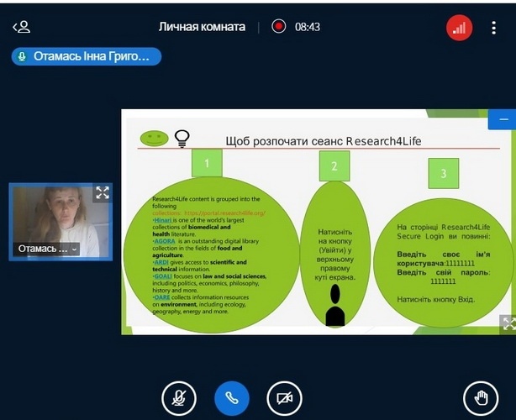Click the lightbulb icon on the slide

(x=182, y=139)
